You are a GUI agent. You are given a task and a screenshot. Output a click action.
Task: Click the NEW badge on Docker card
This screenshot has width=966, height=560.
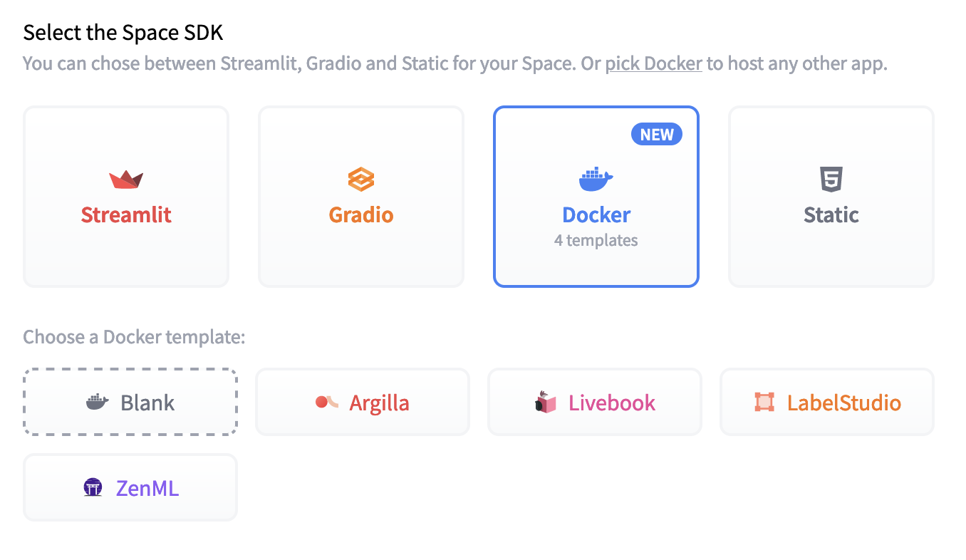[x=656, y=134]
